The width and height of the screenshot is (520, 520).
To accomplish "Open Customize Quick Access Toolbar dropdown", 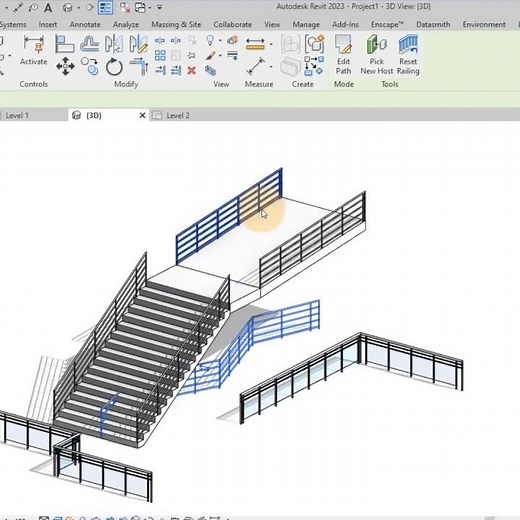I will pos(160,7).
